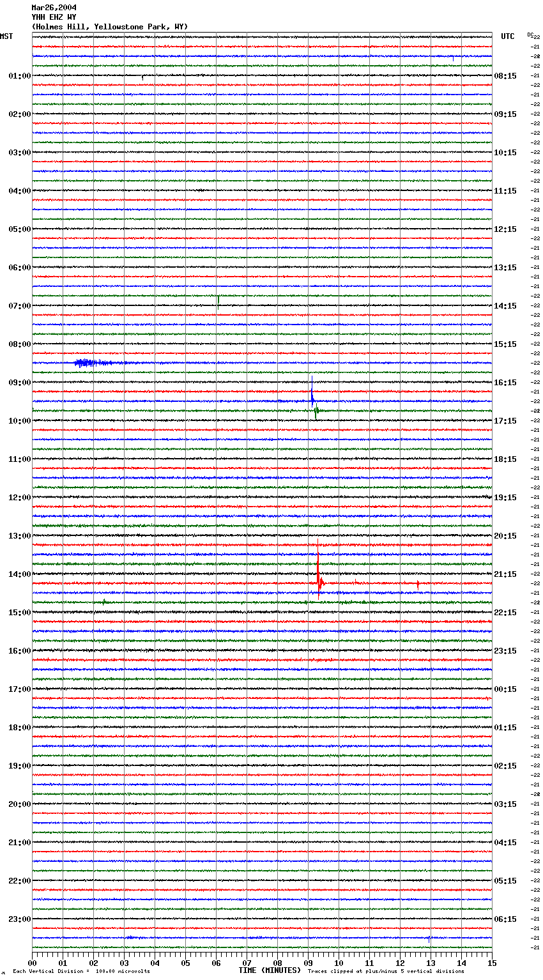Select the 10:00 MST hour label
Screen dimensions: 543x980
19,421
